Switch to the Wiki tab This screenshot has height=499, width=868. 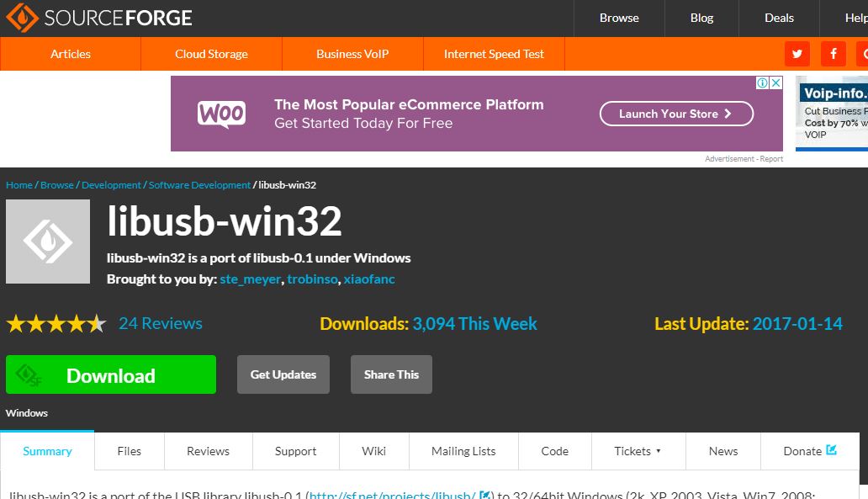click(x=373, y=451)
